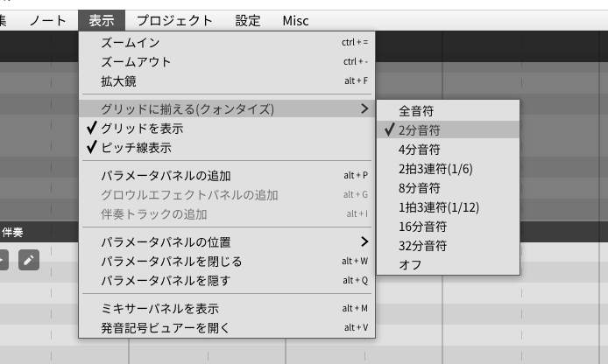This screenshot has height=364, width=608.
Task: Open the プロジェクト menu
Action: pyautogui.click(x=174, y=20)
